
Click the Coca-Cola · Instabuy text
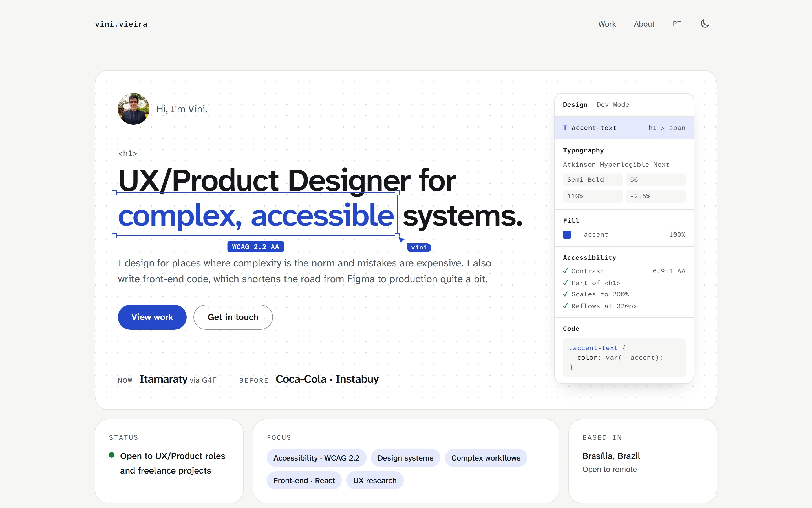(x=327, y=379)
